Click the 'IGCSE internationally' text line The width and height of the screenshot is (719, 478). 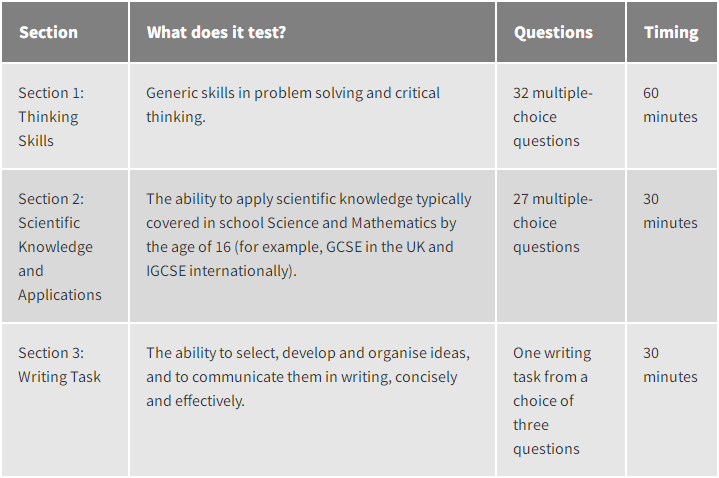point(221,271)
